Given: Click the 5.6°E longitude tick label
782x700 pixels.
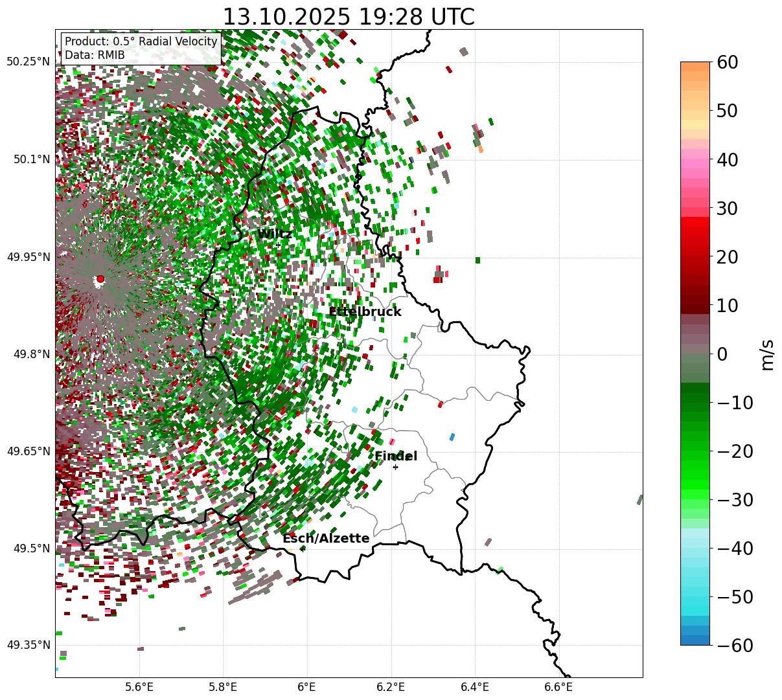Looking at the screenshot, I should tap(139, 687).
